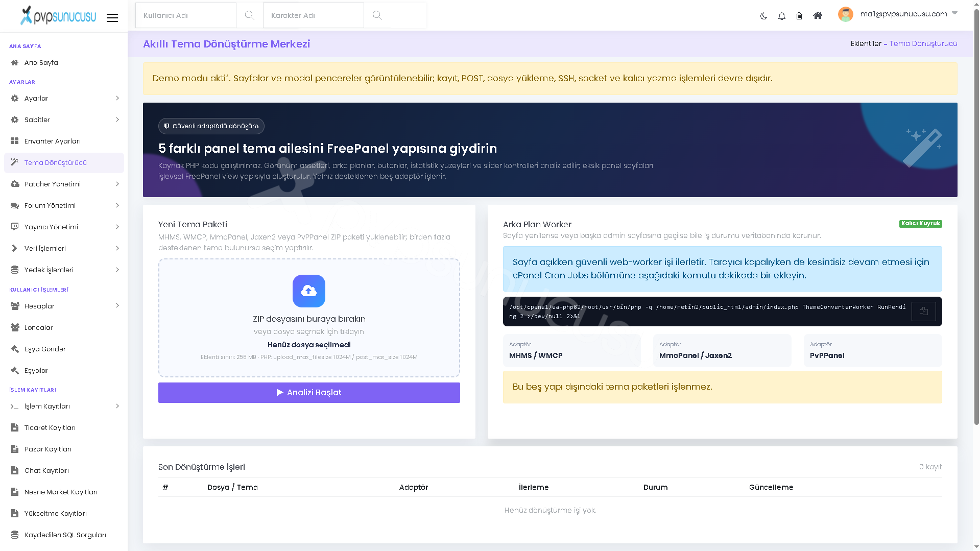Expand Hesaplar submenu chevron
This screenshot has width=980, height=551.
click(x=117, y=306)
